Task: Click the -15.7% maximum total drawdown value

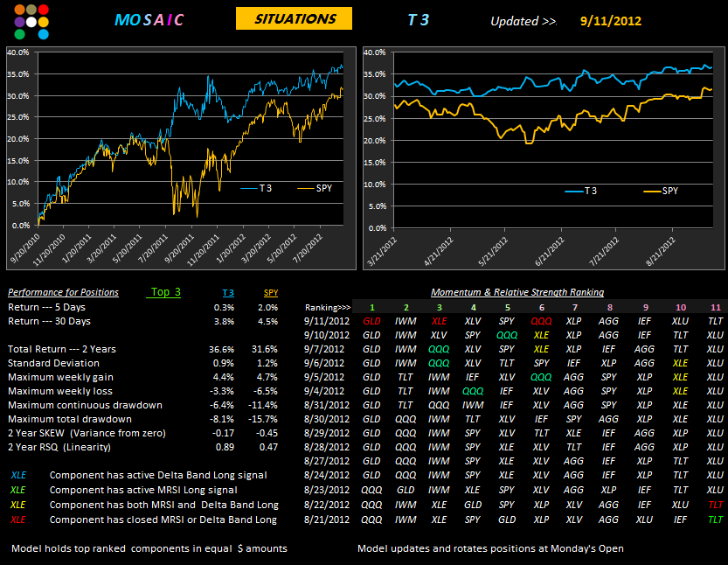Action: tap(263, 419)
